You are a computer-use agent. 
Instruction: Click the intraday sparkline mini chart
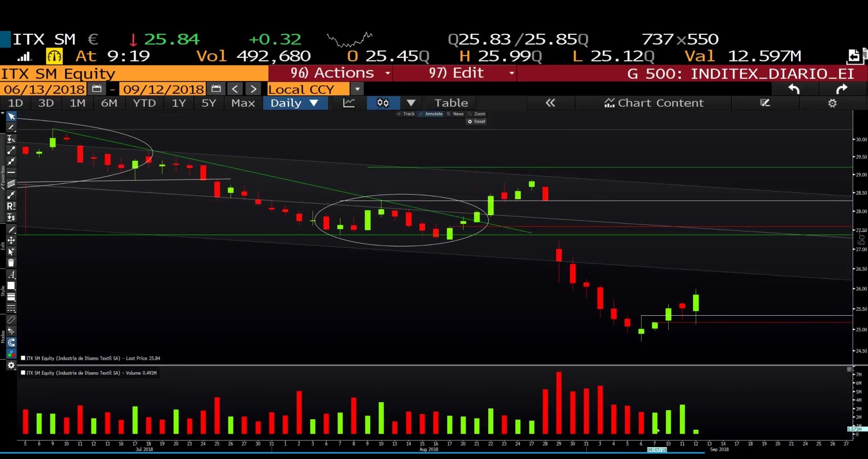point(349,39)
